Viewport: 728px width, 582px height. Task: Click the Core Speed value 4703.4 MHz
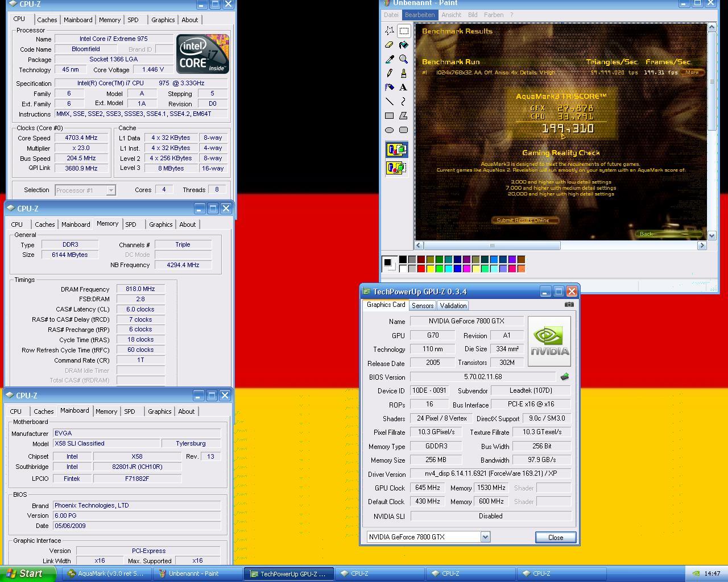click(x=81, y=138)
